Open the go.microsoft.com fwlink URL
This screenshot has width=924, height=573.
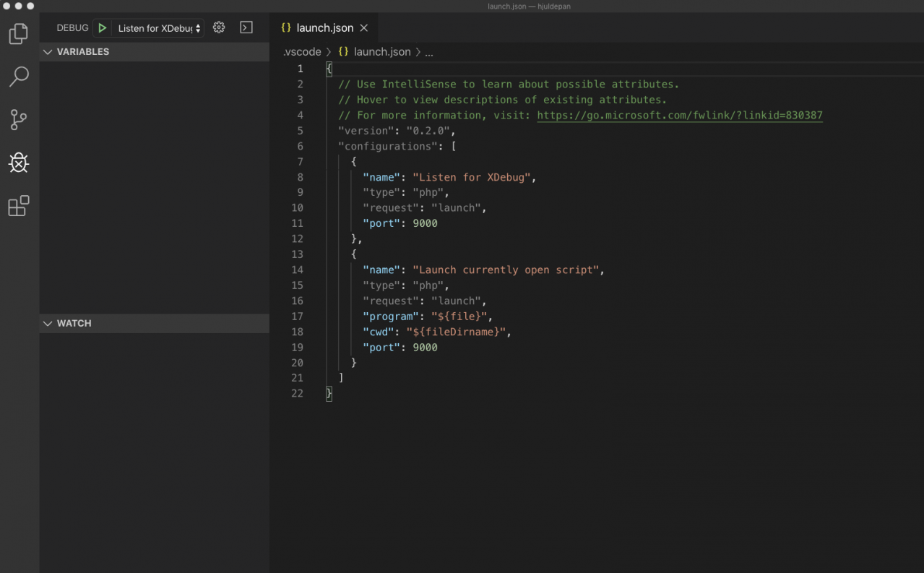(679, 116)
